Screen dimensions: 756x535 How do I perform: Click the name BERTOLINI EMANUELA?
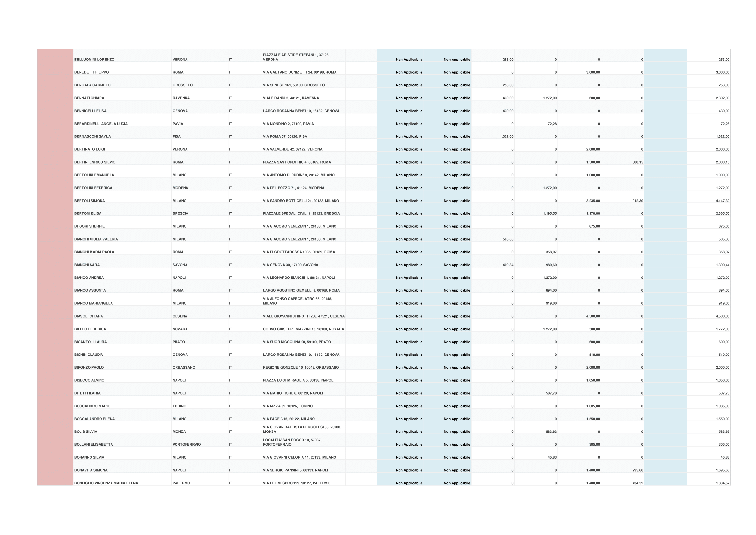pyautogui.click(x=94, y=175)
